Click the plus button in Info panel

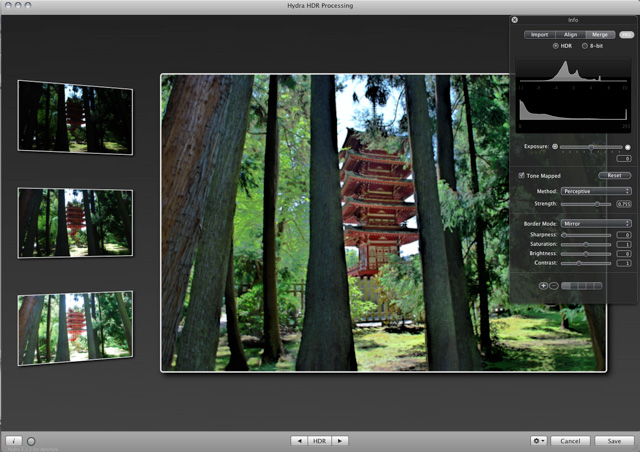click(x=543, y=286)
